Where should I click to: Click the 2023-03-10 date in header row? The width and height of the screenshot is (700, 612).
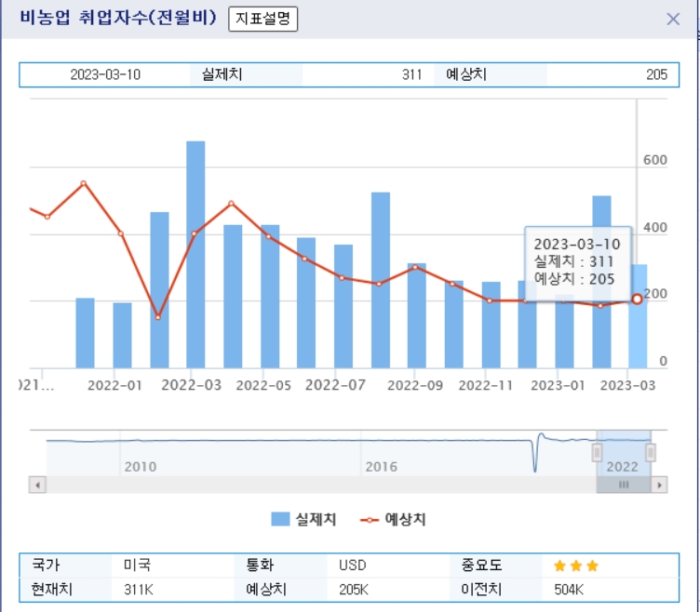105,74
